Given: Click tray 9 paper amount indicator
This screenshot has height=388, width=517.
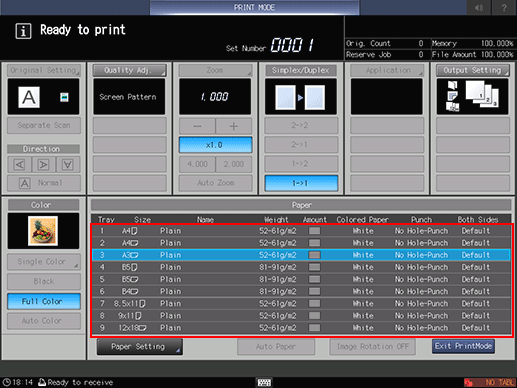Looking at the screenshot, I should click(x=314, y=328).
